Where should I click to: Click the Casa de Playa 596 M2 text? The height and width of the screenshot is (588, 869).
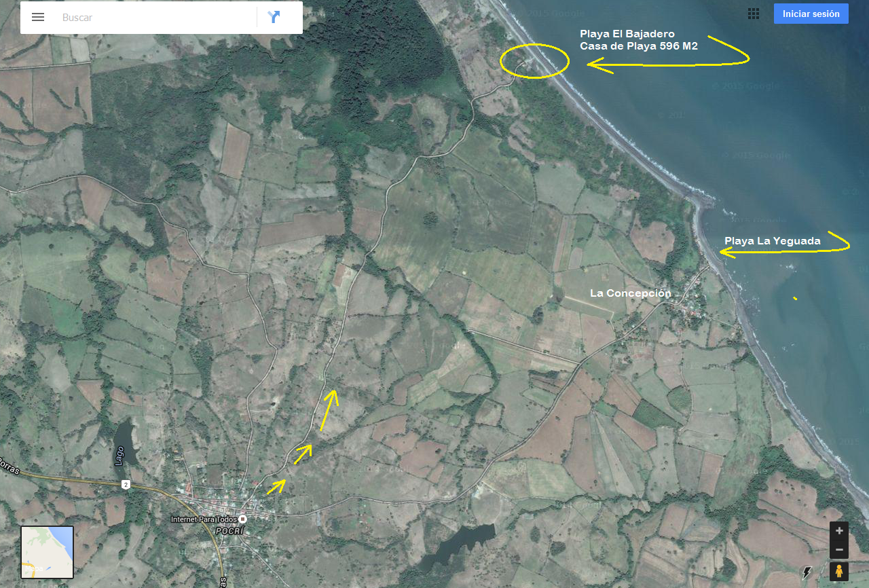click(x=638, y=46)
